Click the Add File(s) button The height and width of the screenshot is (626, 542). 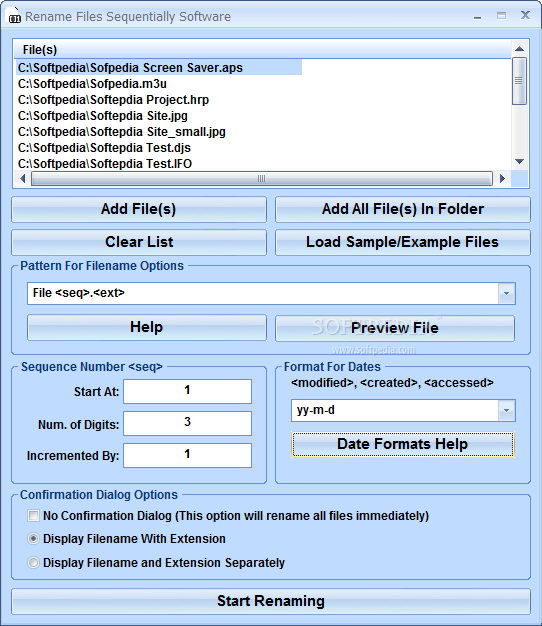[139, 209]
